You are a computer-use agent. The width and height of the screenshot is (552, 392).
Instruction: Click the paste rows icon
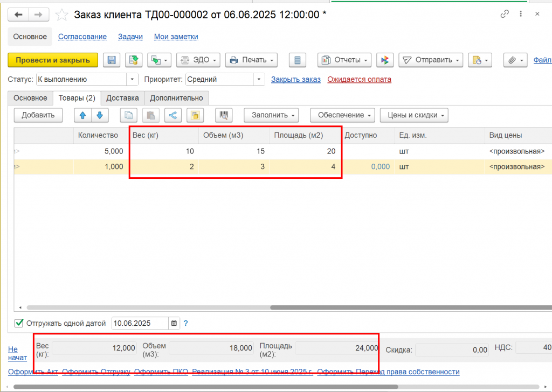[x=151, y=115]
